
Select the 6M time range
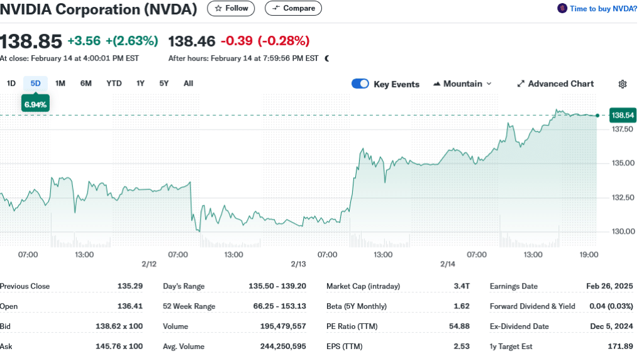pyautogui.click(x=86, y=84)
